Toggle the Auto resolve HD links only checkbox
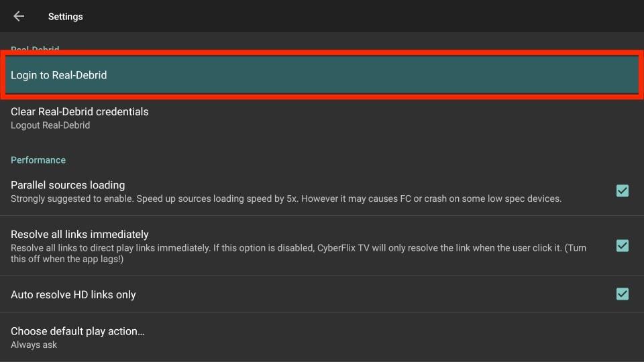Screen dimensions: 644x362 [623, 294]
